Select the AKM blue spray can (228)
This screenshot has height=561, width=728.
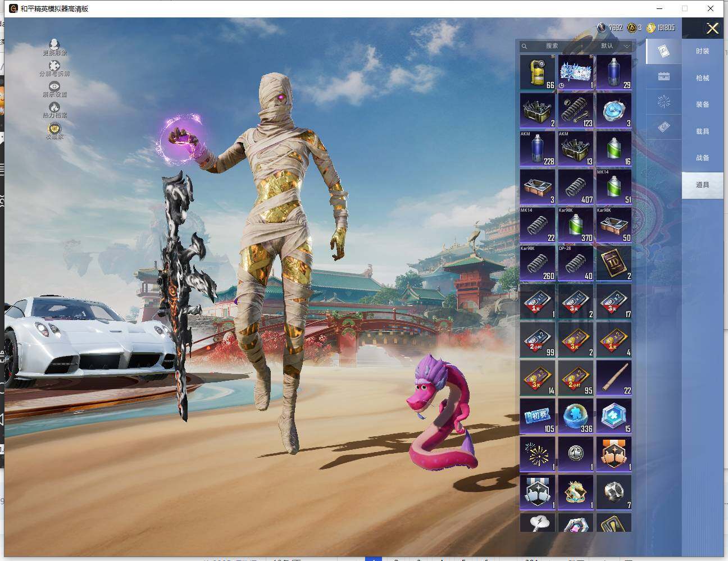coord(538,149)
